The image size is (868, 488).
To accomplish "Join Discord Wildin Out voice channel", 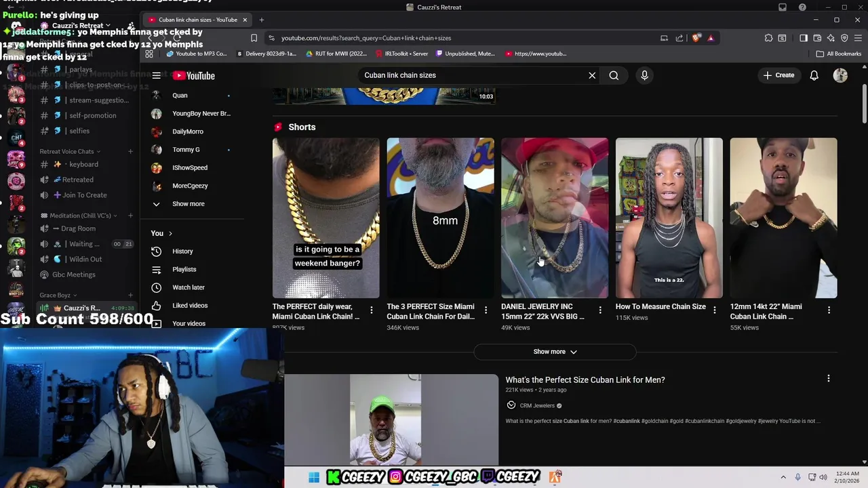I will click(87, 260).
